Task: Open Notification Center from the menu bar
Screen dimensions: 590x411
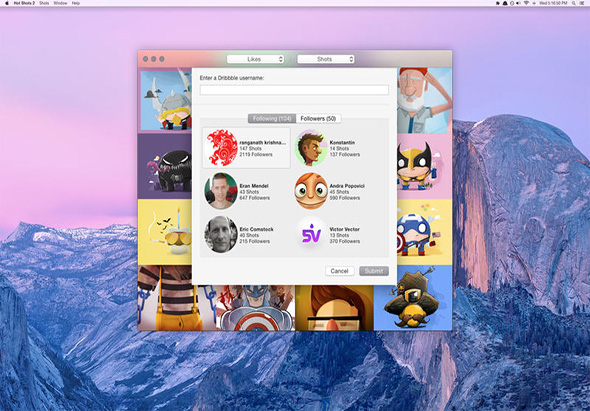Action: coord(582,3)
